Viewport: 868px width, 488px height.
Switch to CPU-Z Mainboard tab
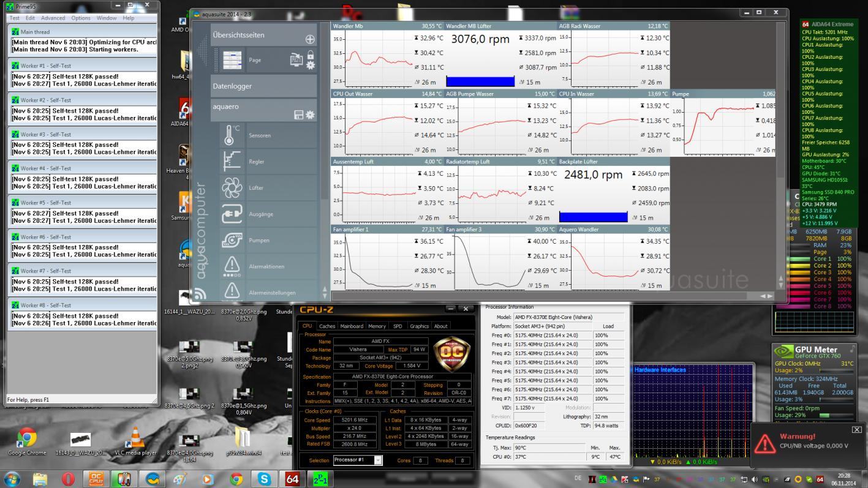(352, 326)
